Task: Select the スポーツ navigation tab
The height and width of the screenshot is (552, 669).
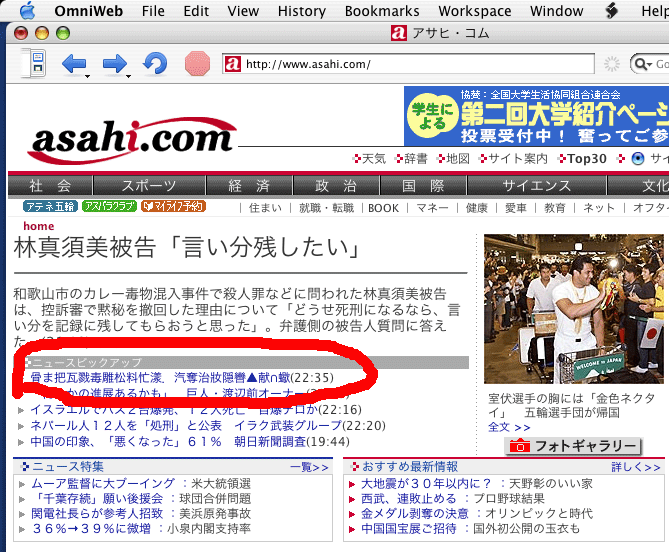Action: 149,186
